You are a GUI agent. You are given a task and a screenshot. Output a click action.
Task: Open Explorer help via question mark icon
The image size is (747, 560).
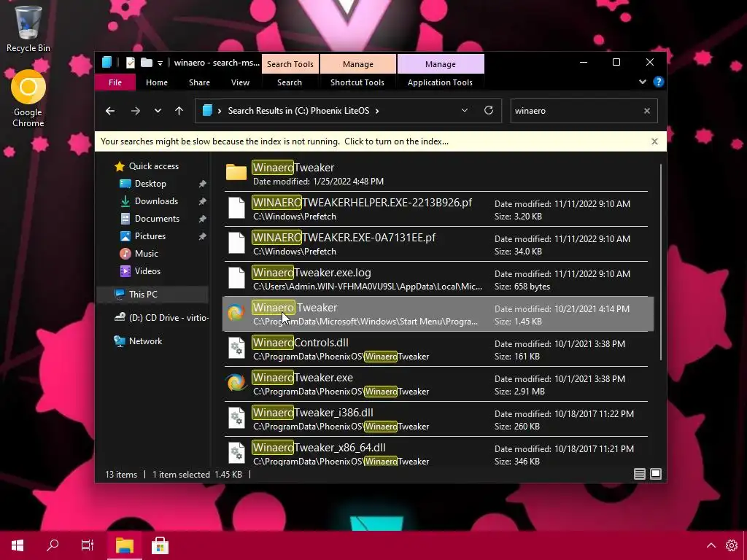tap(659, 82)
